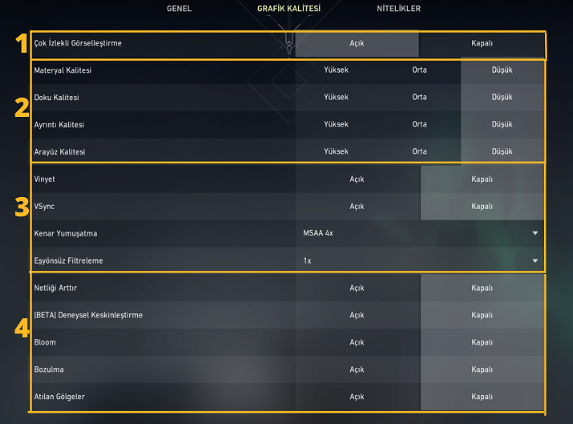
Task: Set Materyal Kalitesi to Orta
Action: coord(420,70)
